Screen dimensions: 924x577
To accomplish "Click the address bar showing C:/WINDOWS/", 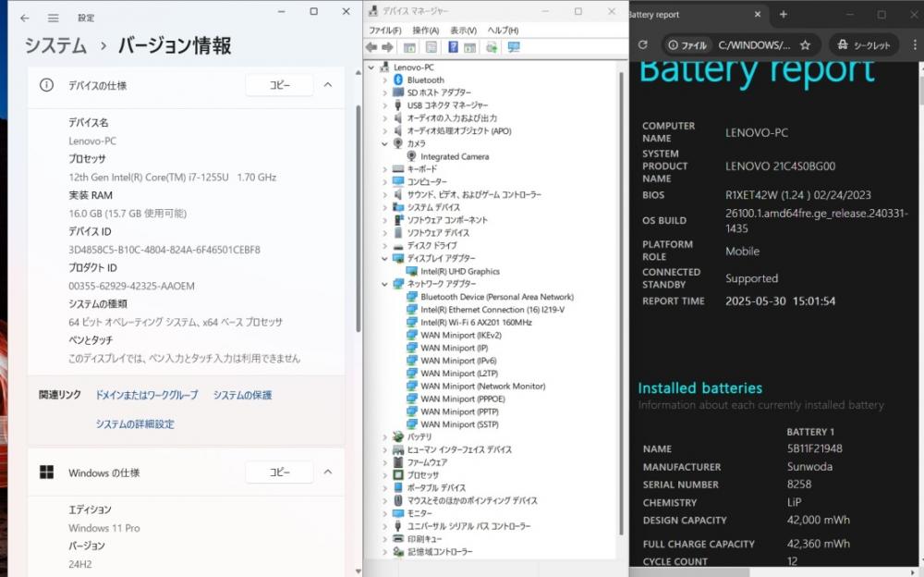I will (x=754, y=44).
